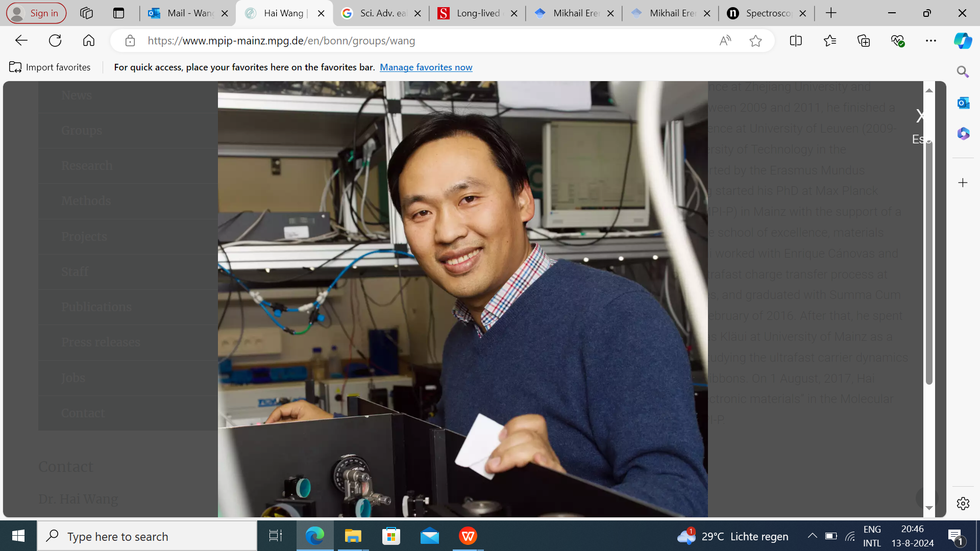The image size is (980, 551).
Task: Open File Explorer from taskbar
Action: coord(353,536)
